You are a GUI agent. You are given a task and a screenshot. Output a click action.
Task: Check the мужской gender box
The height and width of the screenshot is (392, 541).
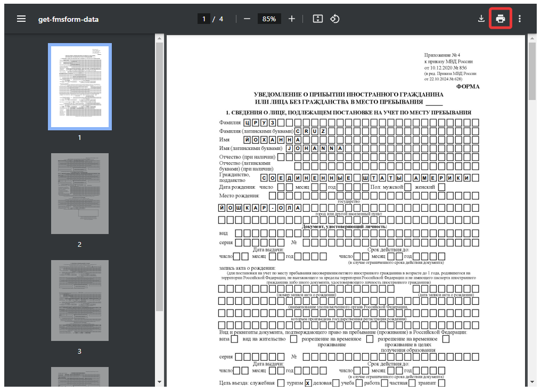(x=408, y=187)
